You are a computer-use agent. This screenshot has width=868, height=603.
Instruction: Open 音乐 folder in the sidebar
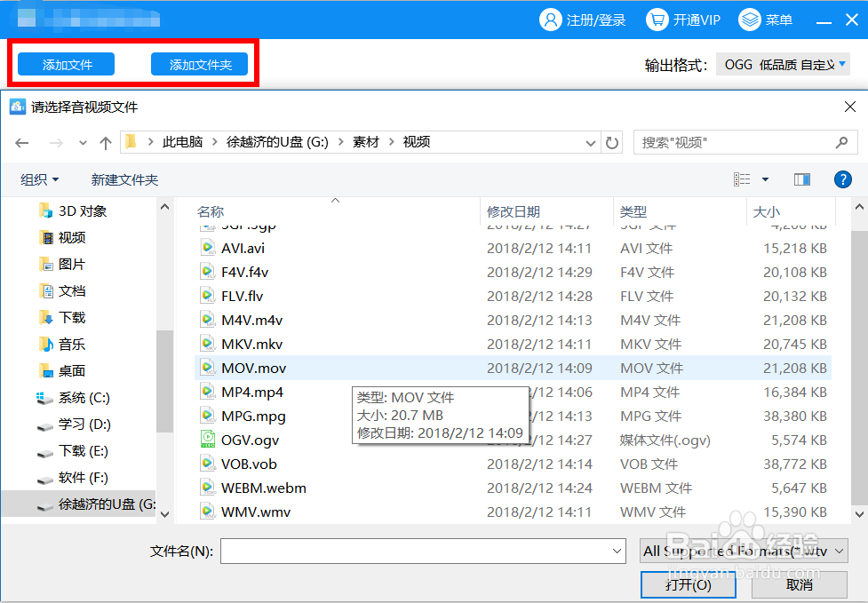click(62, 344)
